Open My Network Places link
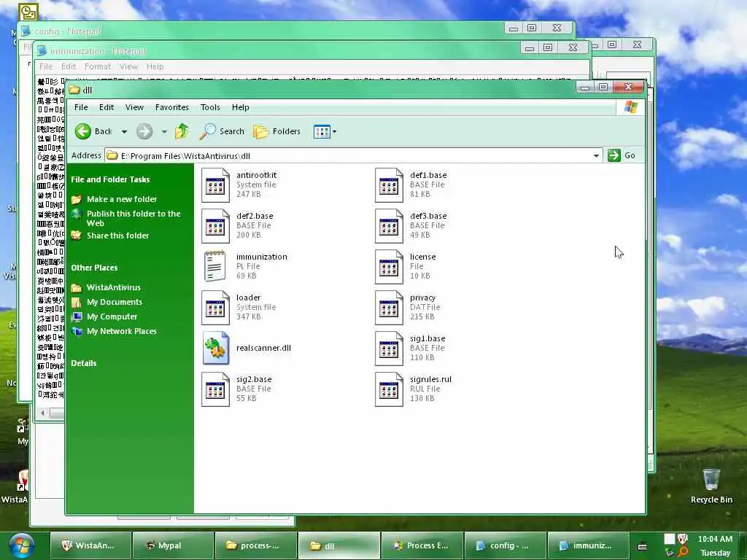Screen dimensions: 747x560 coord(122,331)
